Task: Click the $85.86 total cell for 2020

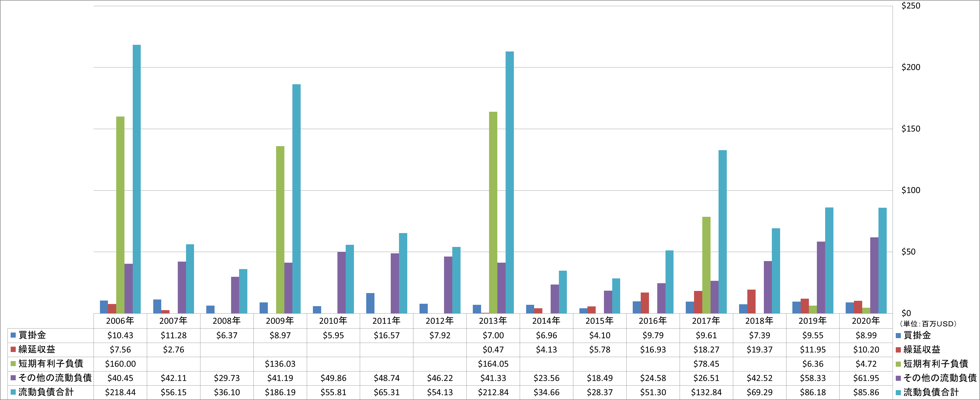Action: click(866, 392)
